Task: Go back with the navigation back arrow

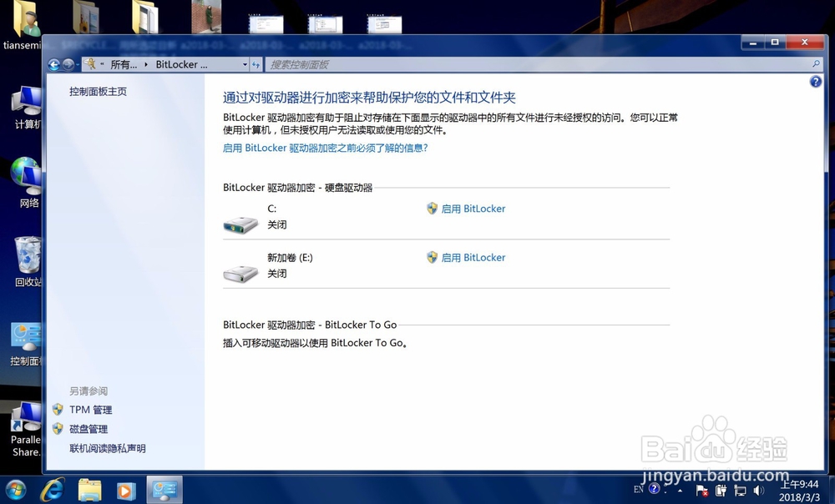Action: tap(53, 65)
